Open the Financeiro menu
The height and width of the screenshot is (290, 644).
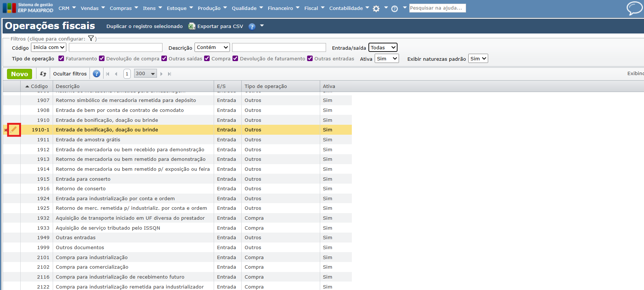[x=283, y=8]
